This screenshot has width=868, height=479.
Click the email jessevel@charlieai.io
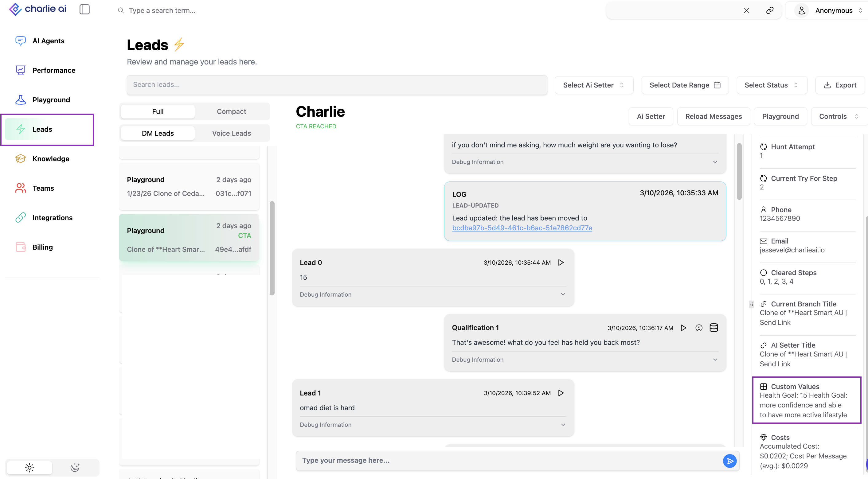tap(792, 250)
